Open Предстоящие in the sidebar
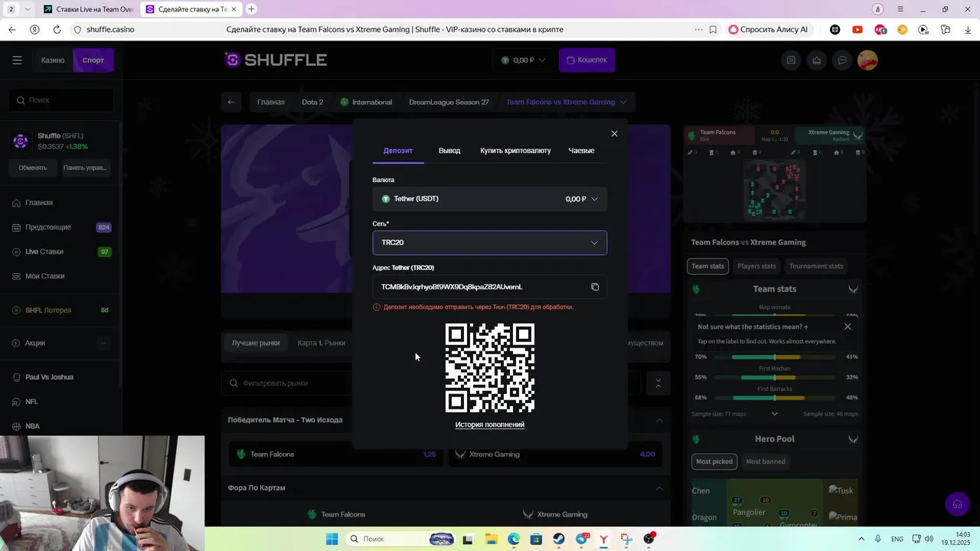The width and height of the screenshot is (980, 551). click(x=61, y=227)
